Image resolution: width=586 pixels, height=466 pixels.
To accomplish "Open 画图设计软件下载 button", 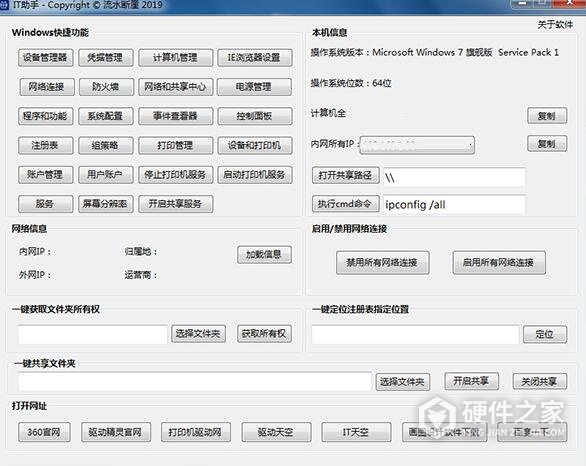I will click(x=444, y=432).
